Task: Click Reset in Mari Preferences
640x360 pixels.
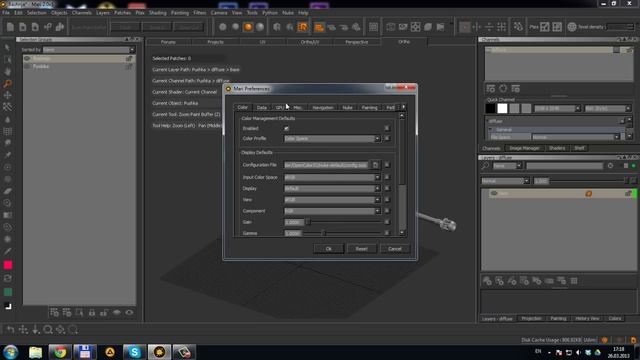Action: click(361, 249)
